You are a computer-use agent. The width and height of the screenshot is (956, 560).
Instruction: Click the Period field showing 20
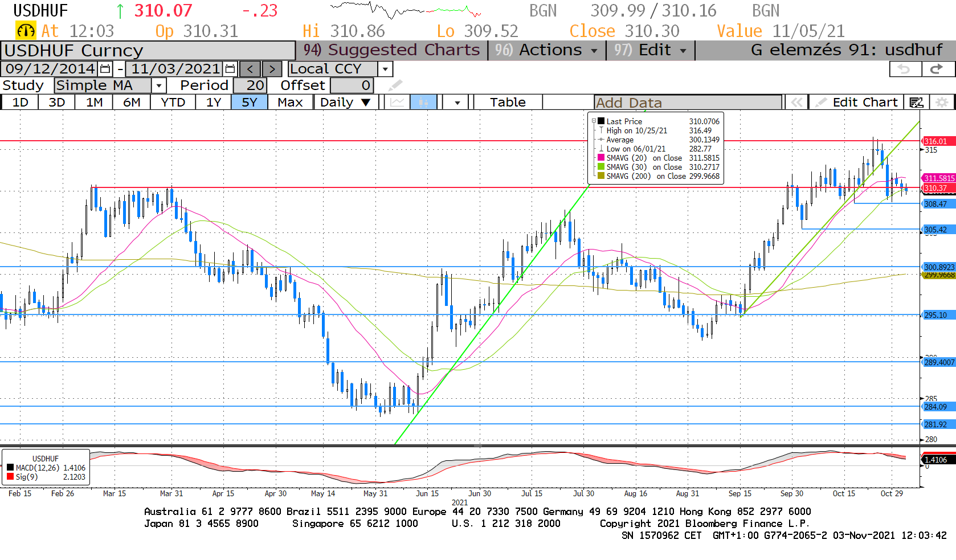point(249,85)
